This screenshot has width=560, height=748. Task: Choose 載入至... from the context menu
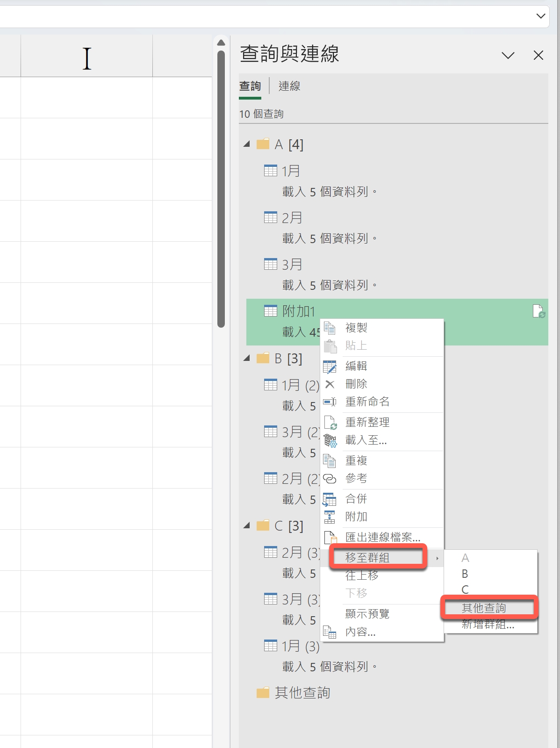(x=366, y=440)
